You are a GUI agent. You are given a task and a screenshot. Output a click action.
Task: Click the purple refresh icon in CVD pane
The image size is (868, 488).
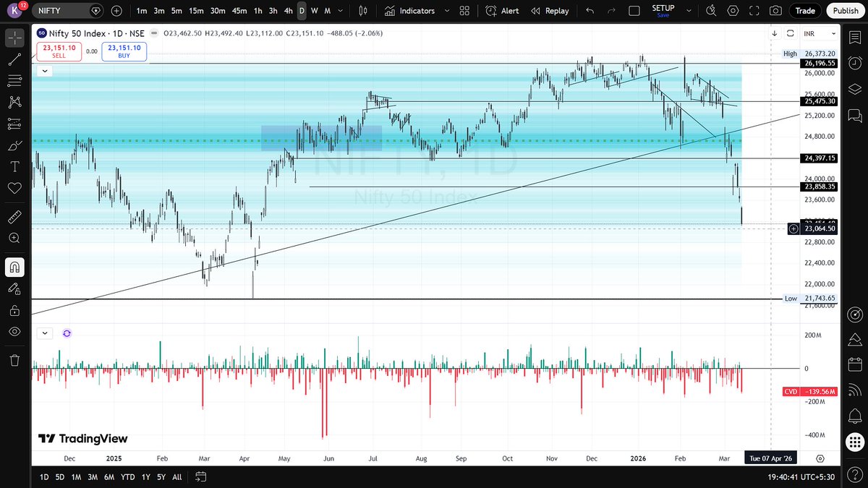67,333
